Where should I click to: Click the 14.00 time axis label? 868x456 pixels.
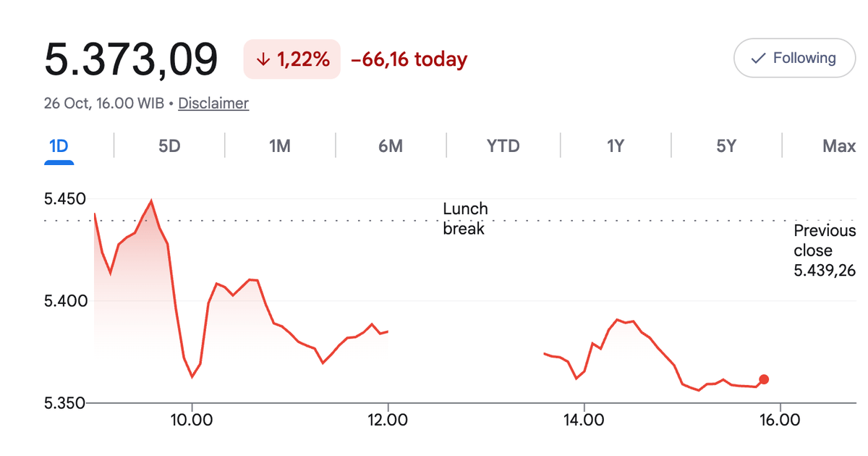584,420
